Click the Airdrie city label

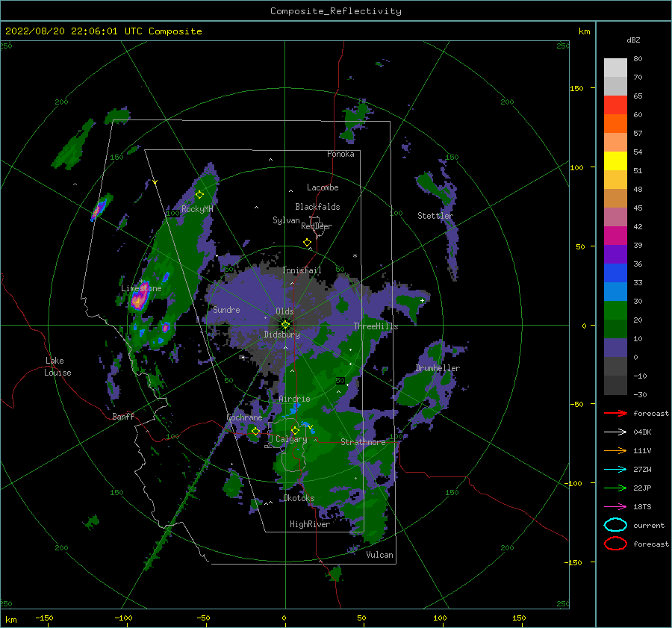tap(294, 399)
